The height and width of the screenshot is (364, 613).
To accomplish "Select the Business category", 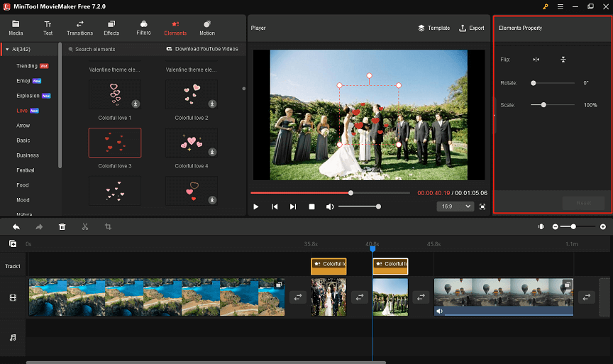I will (x=28, y=155).
